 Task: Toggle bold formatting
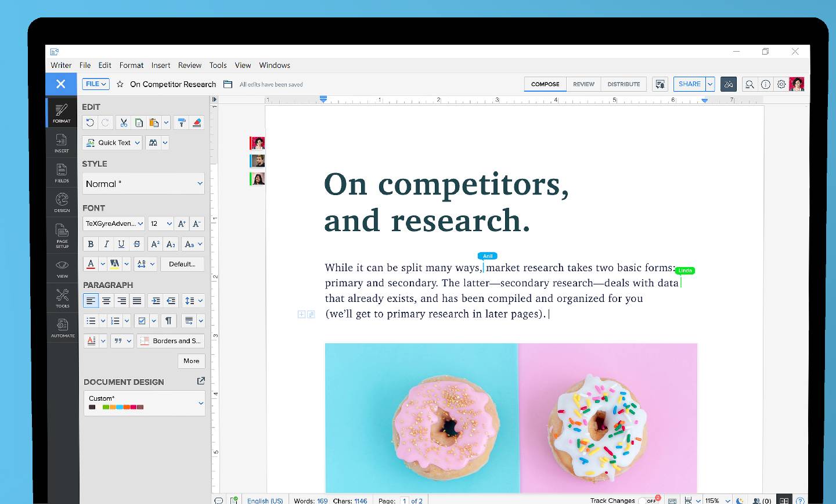pos(91,244)
